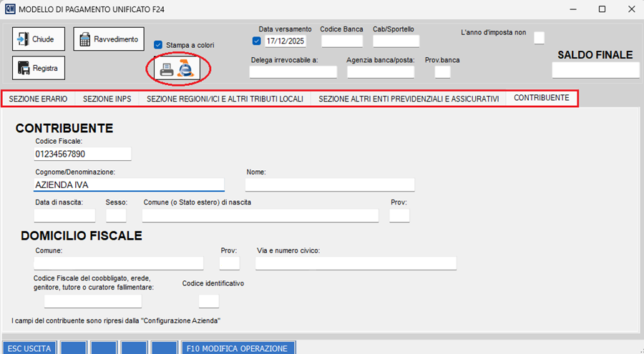Click the application icon in title bar
Screen dimensions: 644x354
(x=9, y=9)
